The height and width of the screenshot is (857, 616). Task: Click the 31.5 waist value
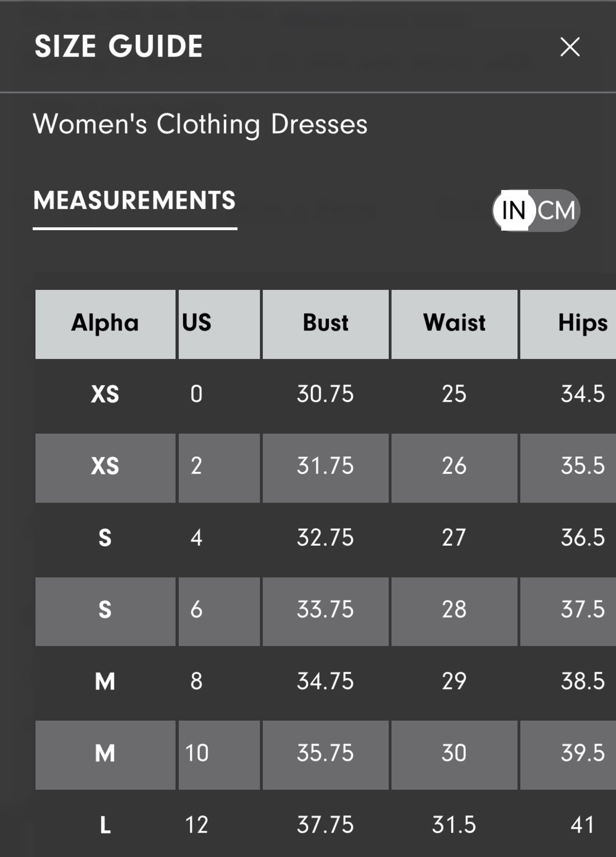coord(454,825)
